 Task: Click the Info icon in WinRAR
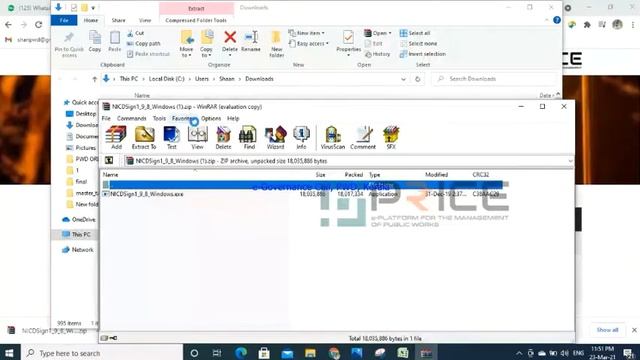[301, 138]
